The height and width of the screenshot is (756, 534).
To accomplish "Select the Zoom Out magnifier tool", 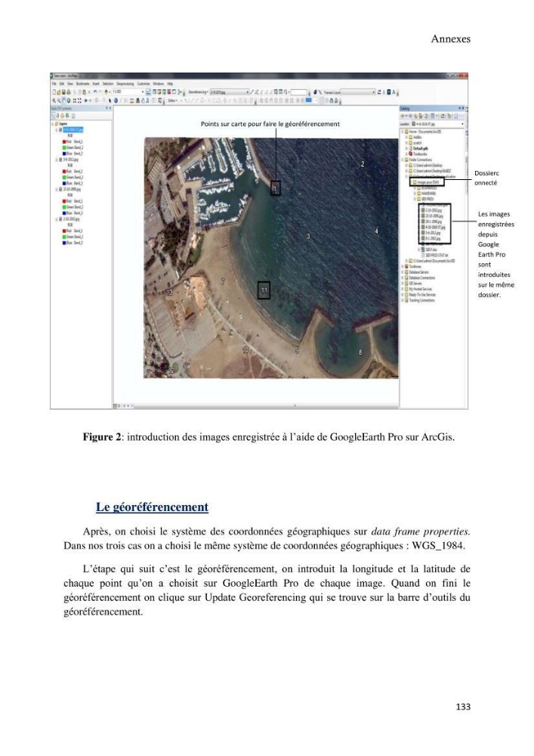I will (x=58, y=101).
